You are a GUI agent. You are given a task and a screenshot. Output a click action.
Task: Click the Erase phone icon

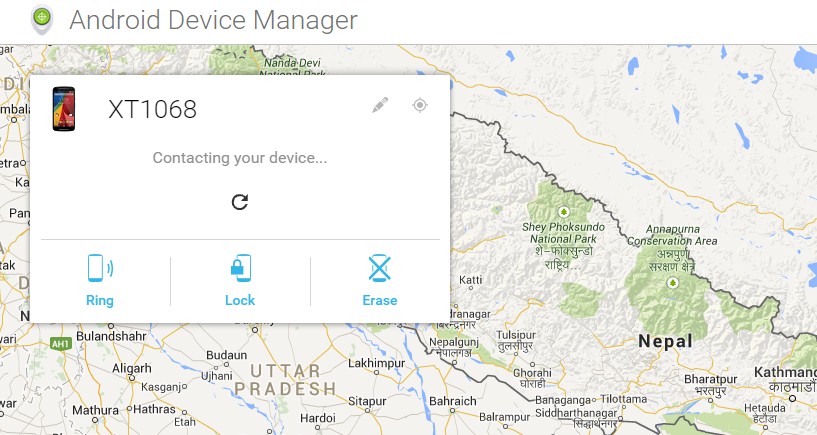379,269
